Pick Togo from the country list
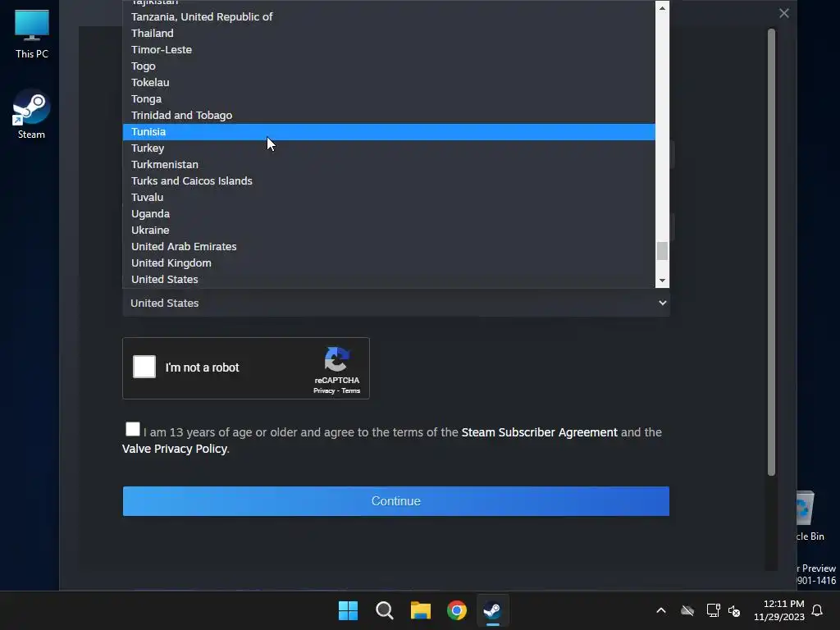Viewport: 840px width, 630px height. (x=389, y=66)
